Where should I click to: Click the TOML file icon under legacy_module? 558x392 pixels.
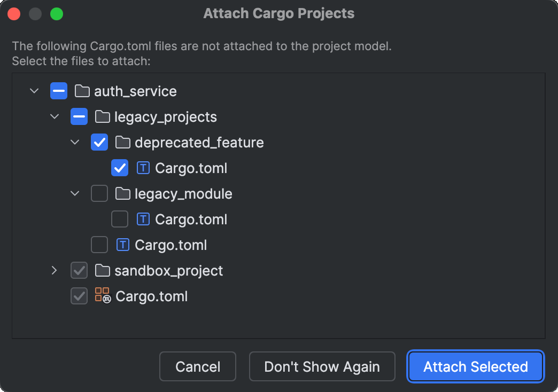click(x=143, y=219)
